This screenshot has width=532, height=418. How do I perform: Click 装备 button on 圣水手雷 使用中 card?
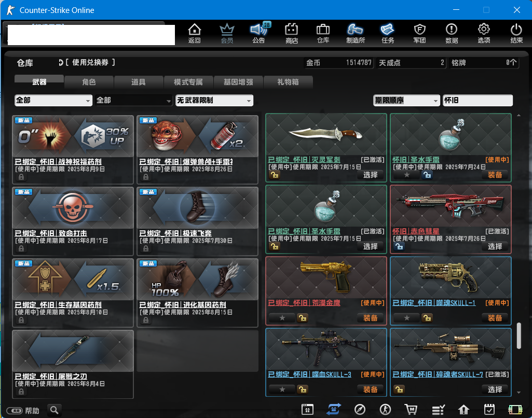point(495,175)
